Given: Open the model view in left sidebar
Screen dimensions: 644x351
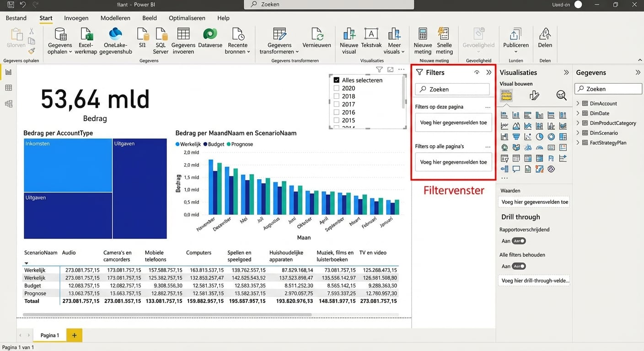Looking at the screenshot, I should pos(8,104).
